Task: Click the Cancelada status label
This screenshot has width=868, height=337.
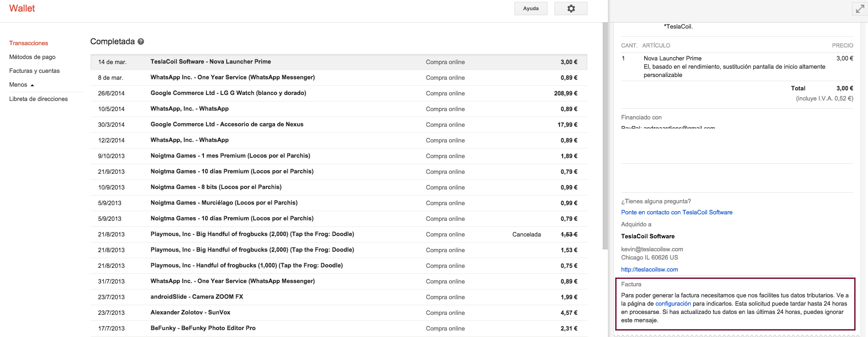Action: 526,234
